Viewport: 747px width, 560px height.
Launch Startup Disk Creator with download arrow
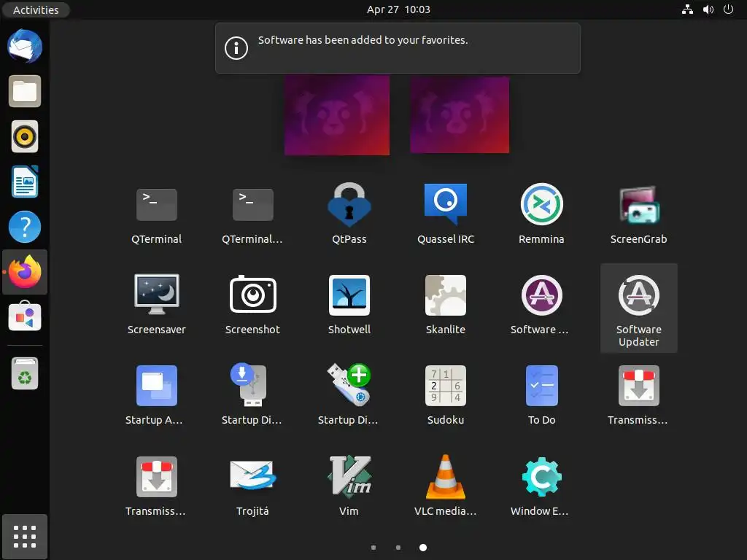point(253,395)
